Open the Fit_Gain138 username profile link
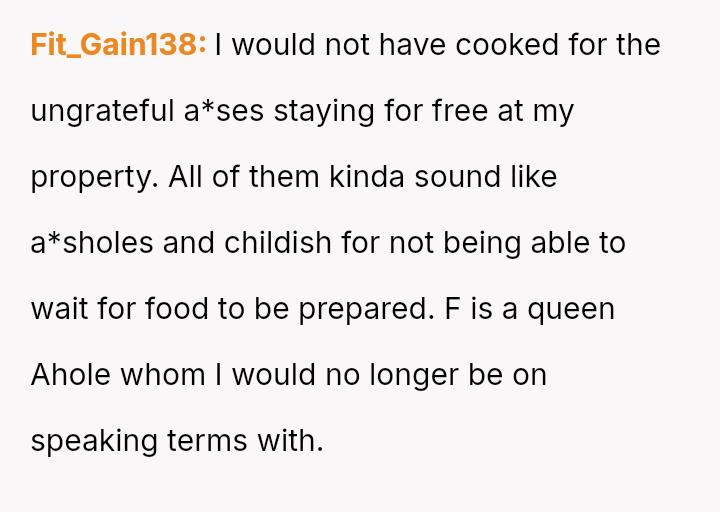The height and width of the screenshot is (512, 720). pos(118,45)
